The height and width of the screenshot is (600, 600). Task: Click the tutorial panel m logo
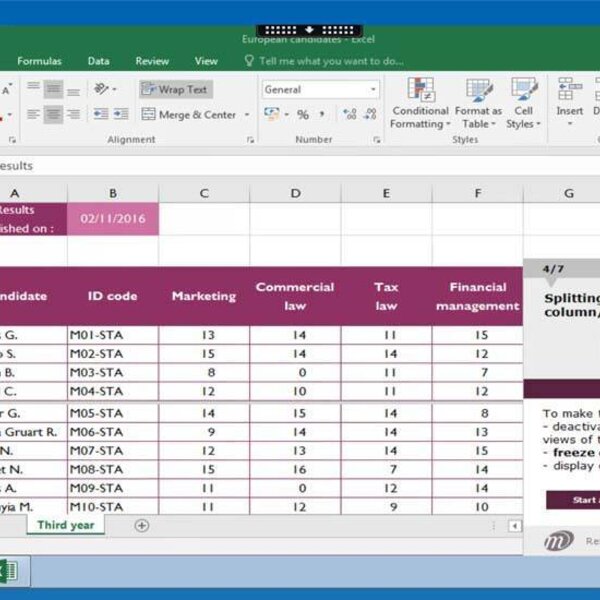click(559, 540)
